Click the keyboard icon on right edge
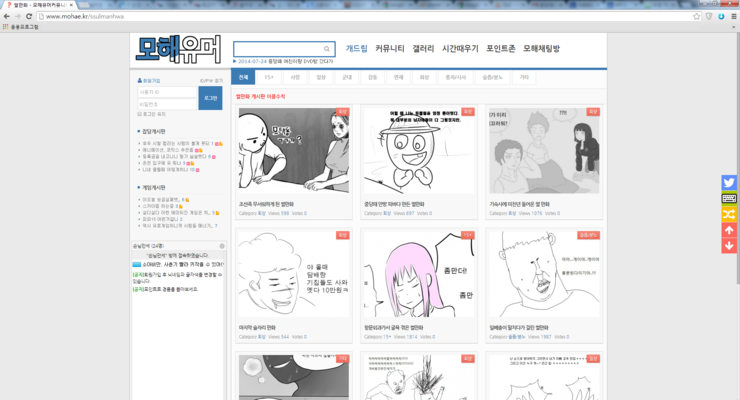The height and width of the screenshot is (400, 740). click(x=729, y=199)
